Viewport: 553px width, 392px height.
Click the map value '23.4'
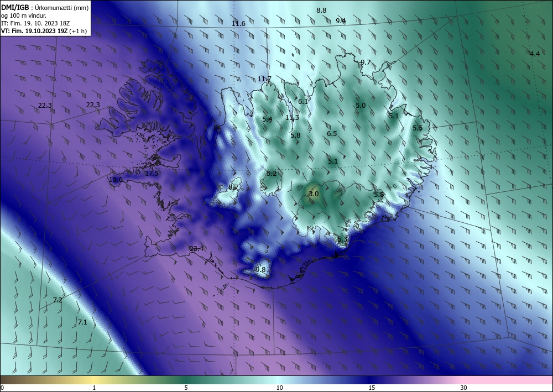(196, 249)
